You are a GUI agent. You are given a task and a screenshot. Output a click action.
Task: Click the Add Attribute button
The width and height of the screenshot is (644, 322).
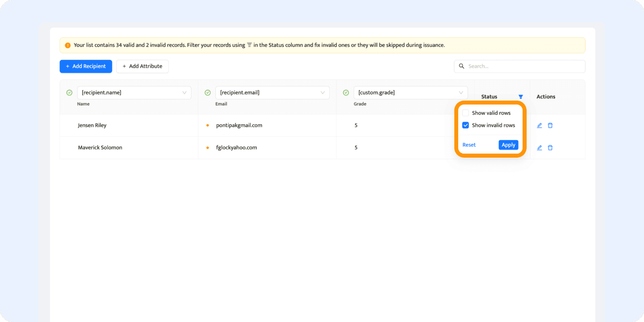pyautogui.click(x=142, y=66)
